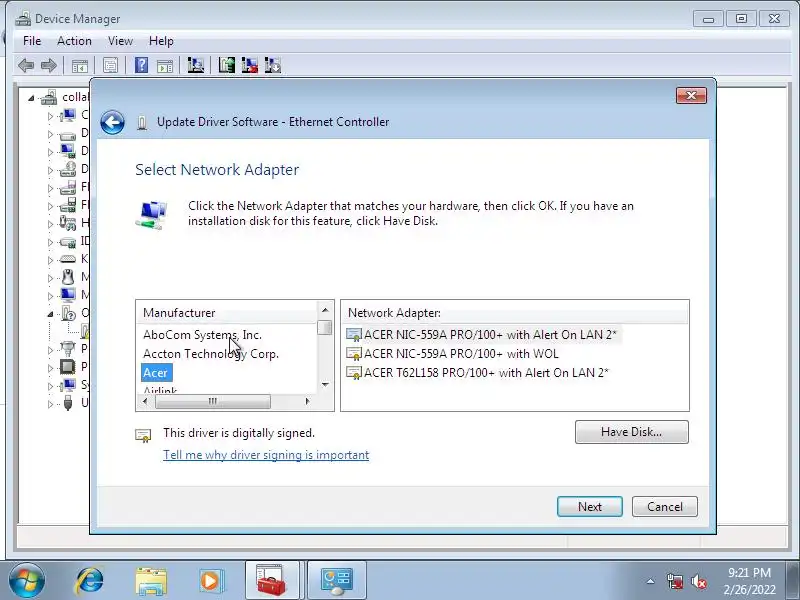
Task: Open the Windows Start menu
Action: click(27, 580)
